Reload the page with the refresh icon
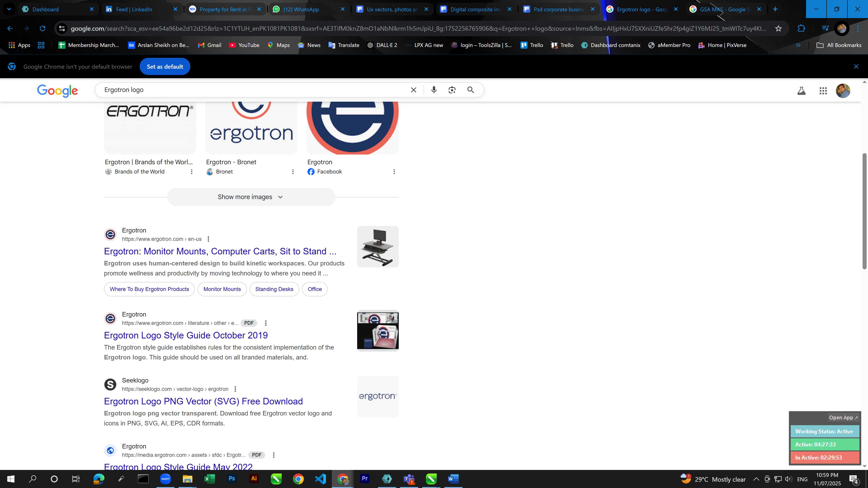Viewport: 868px width, 488px height. (42, 29)
